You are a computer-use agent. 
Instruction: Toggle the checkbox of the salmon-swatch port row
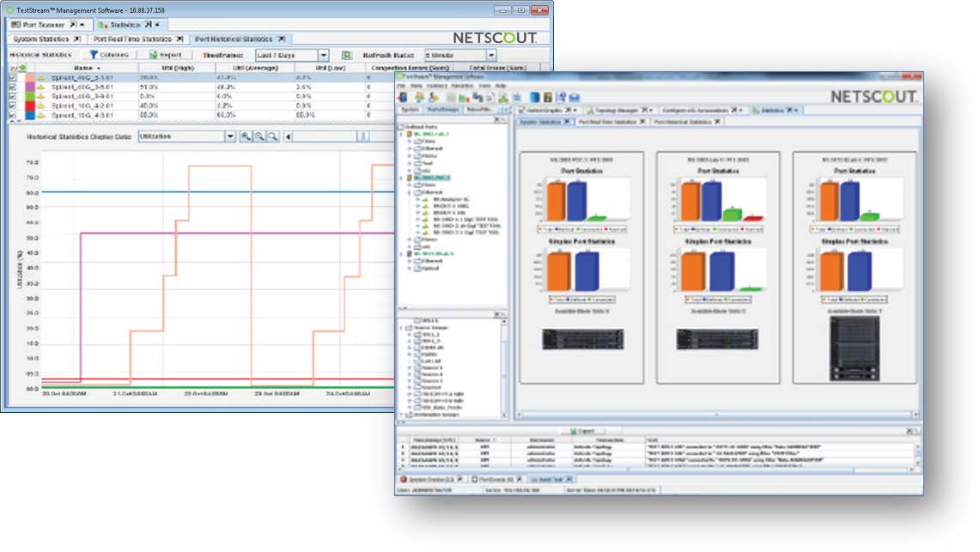(13, 77)
